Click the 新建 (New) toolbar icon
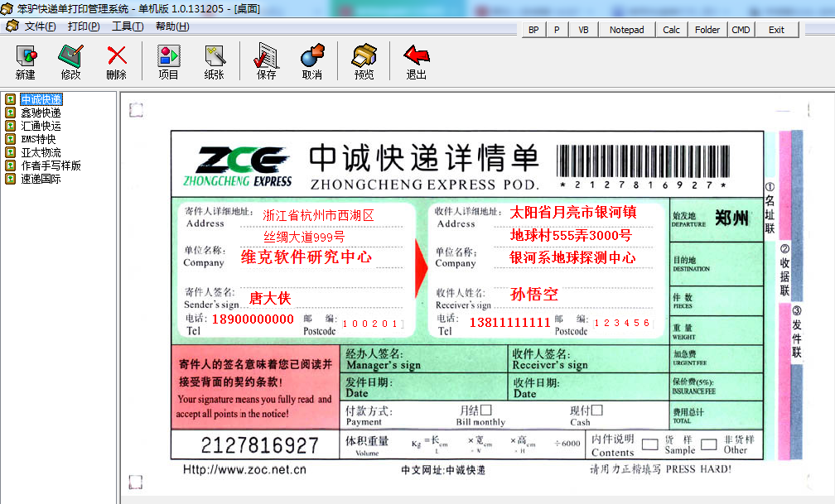 (26, 56)
